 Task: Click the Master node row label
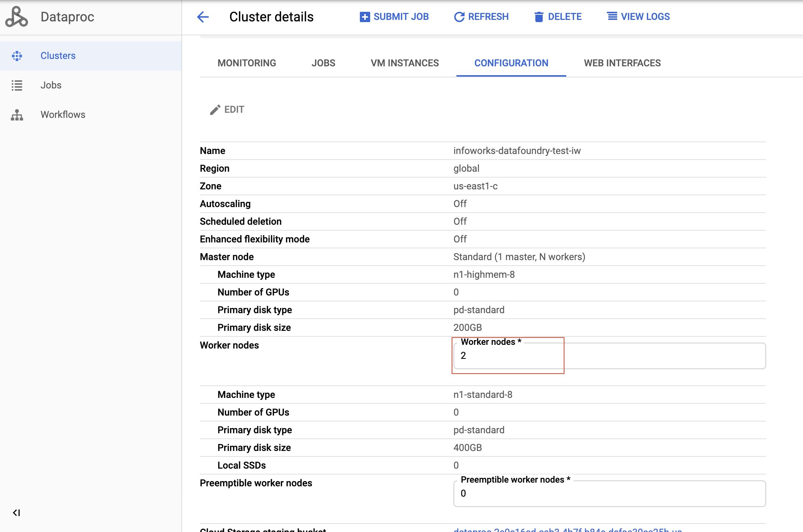tap(227, 257)
